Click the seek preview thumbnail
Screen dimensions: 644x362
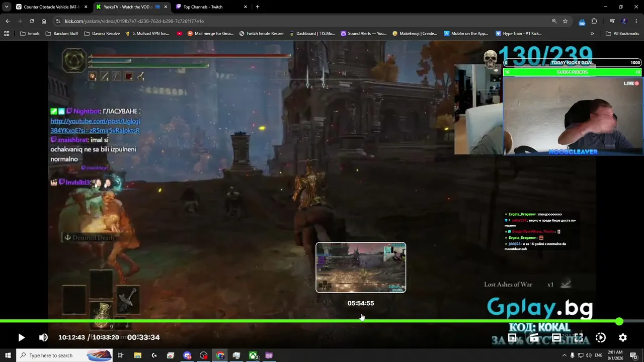(x=361, y=267)
